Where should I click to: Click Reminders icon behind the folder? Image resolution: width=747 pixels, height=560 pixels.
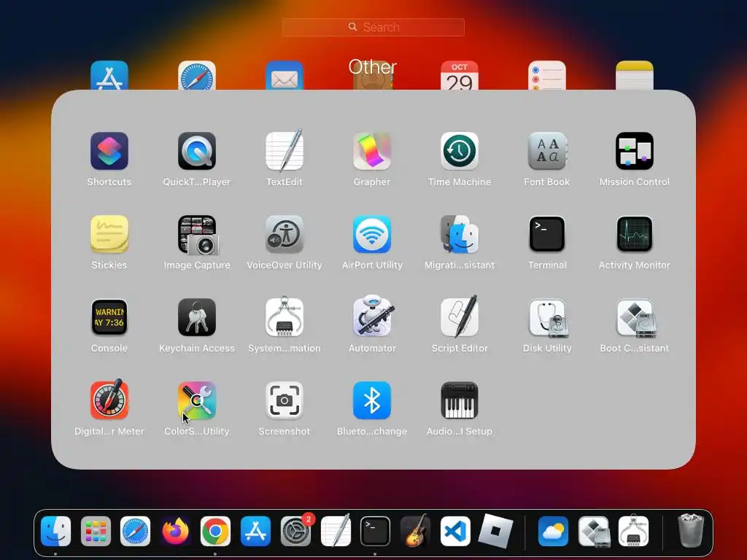(547, 75)
